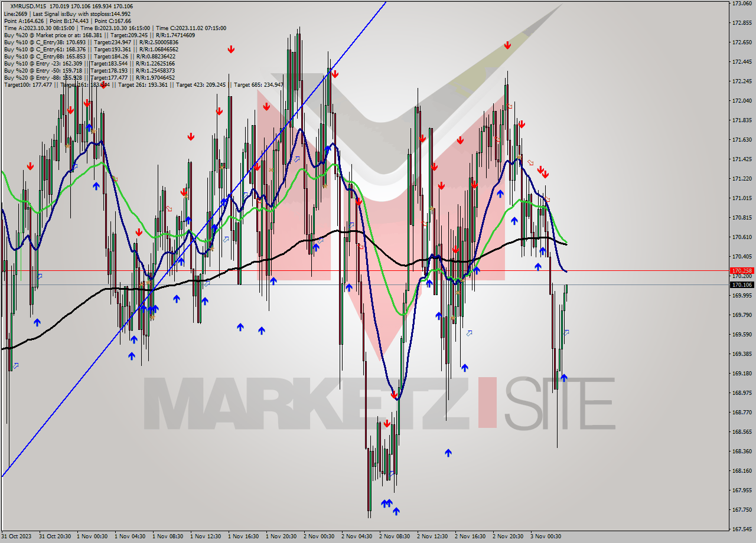
Task: Select the '1 Nov 12:30' time axis label
Action: click(x=206, y=537)
